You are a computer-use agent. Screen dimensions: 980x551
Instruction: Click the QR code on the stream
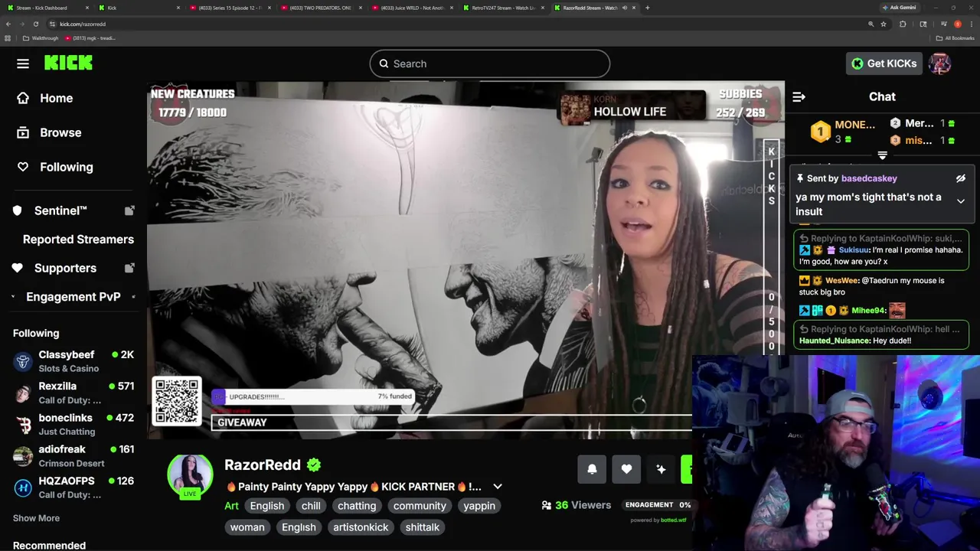tap(177, 401)
